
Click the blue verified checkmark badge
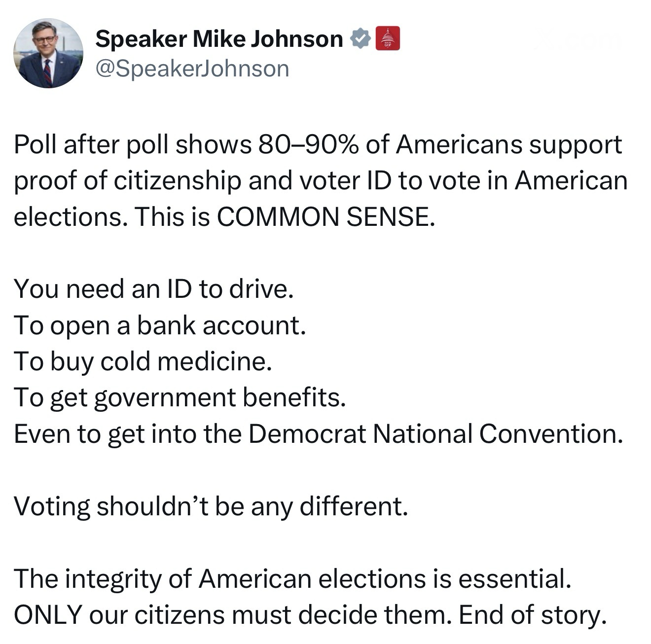(361, 39)
